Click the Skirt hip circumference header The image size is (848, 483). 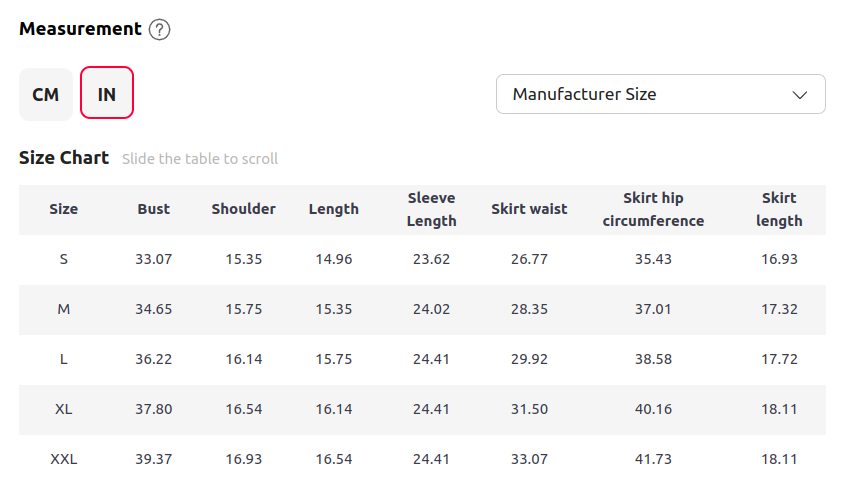(x=653, y=209)
